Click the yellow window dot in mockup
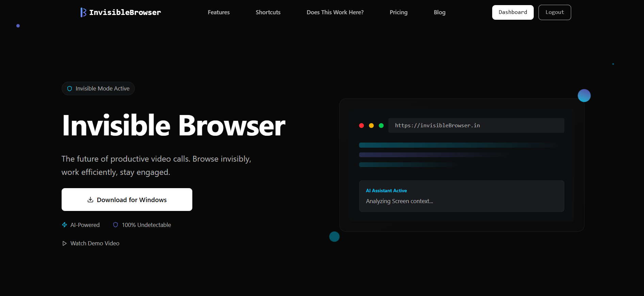The width and height of the screenshot is (644, 296). (x=371, y=126)
